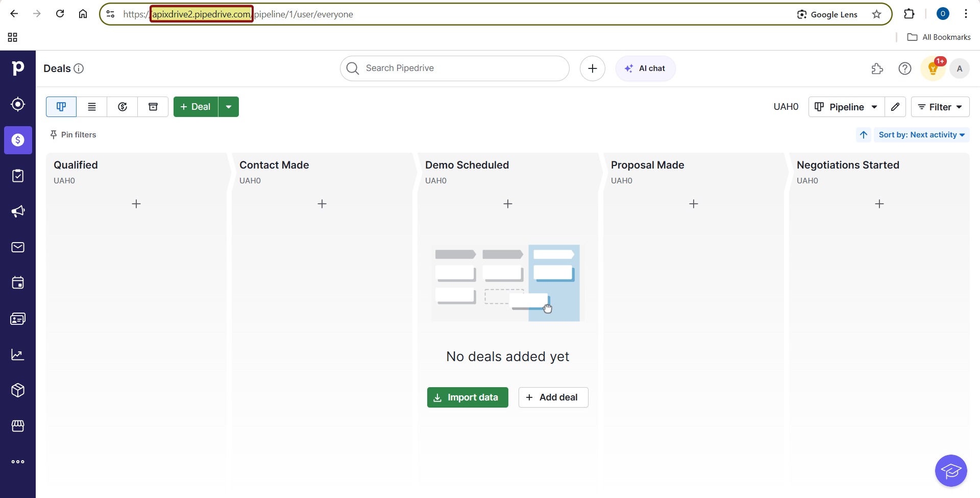The image size is (980, 498).
Task: Open help question mark icon
Action: coord(905,68)
